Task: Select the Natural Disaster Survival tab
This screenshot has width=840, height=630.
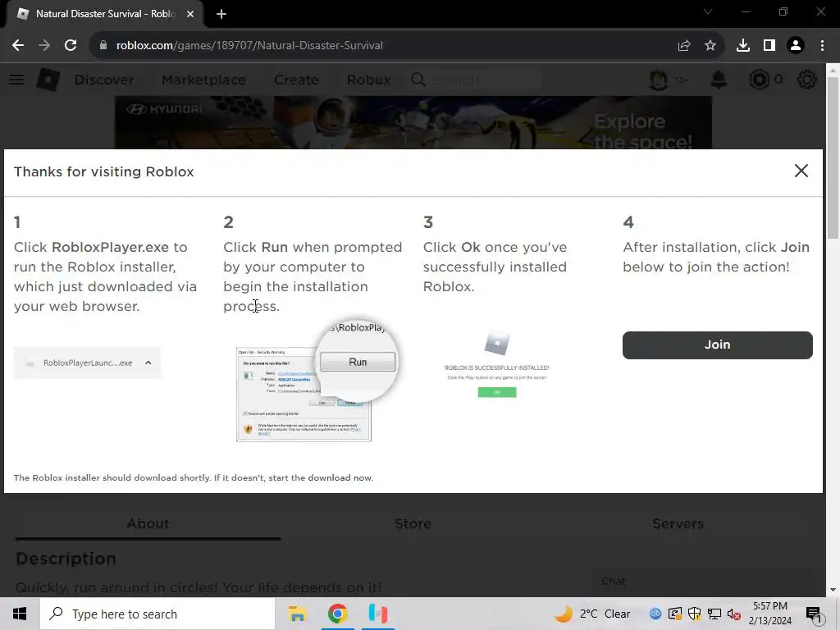Action: point(105,14)
